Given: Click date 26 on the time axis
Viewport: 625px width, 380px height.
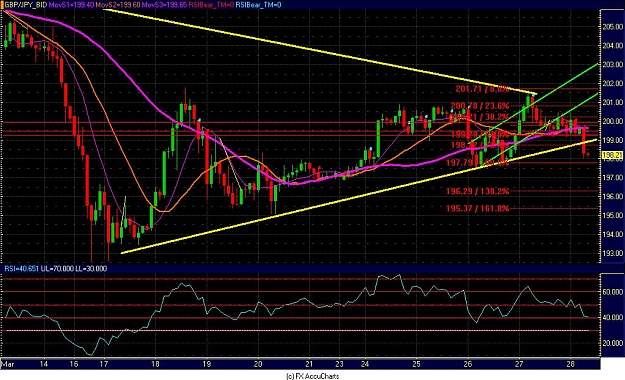Looking at the screenshot, I should [468, 364].
